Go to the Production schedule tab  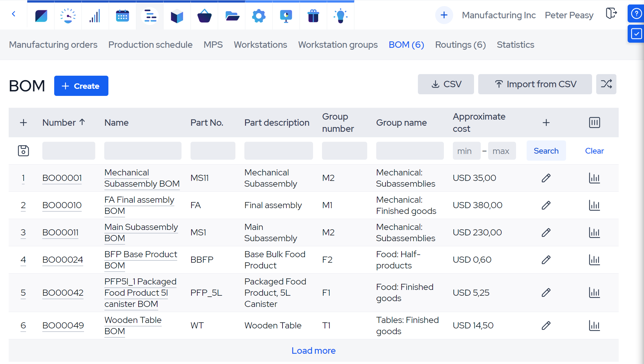tap(150, 45)
